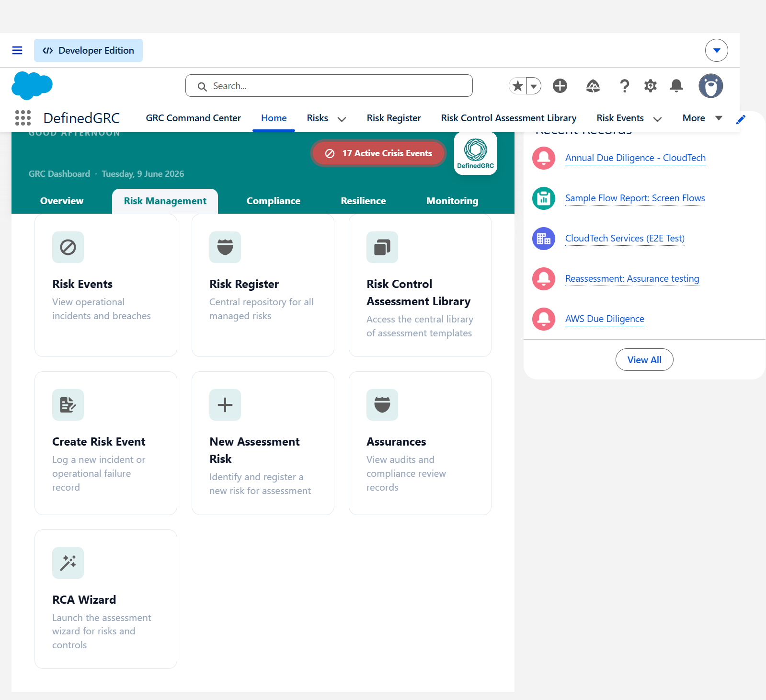
Task: Open Global Actions plus icon
Action: (x=560, y=86)
